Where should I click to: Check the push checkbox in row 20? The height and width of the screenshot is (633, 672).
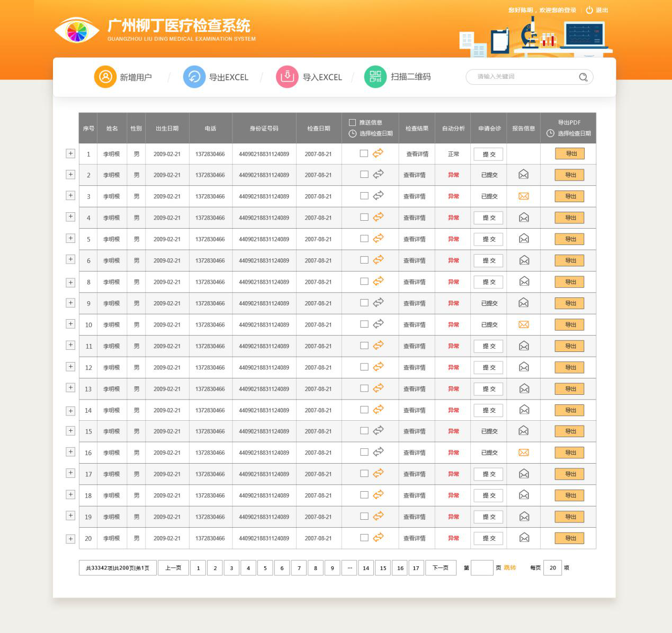tap(364, 537)
